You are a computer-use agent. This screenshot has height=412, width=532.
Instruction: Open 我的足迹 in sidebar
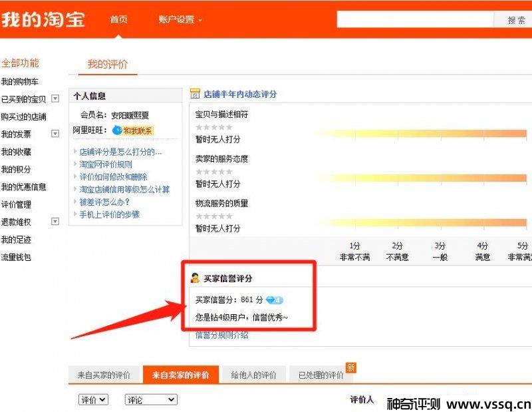click(16, 240)
